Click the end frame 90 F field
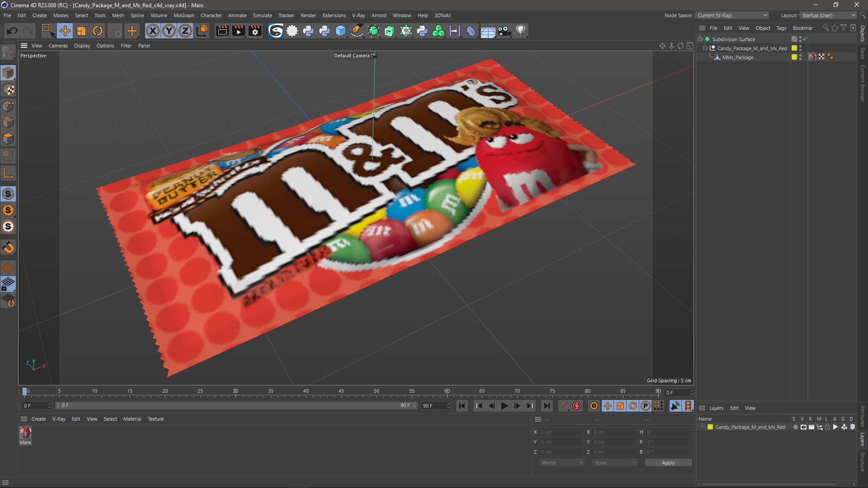The image size is (868, 488). point(436,406)
